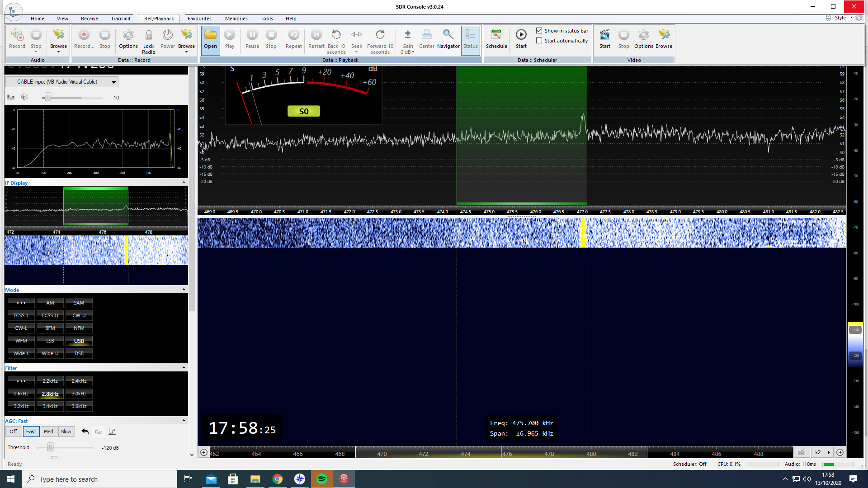The image size is (868, 488).
Task: Click the AGC Threshold slider
Action: pyautogui.click(x=51, y=447)
